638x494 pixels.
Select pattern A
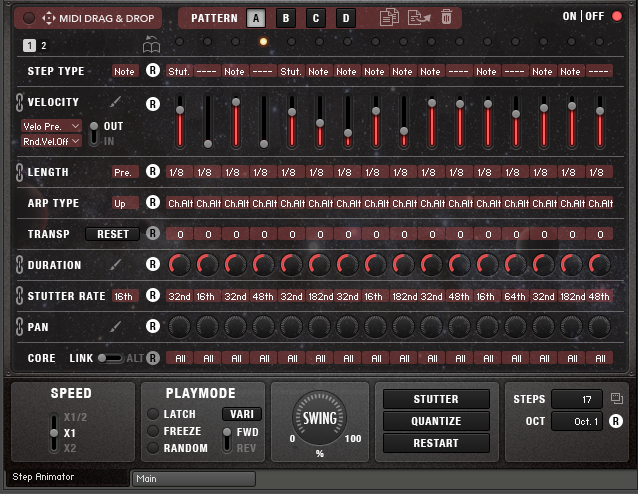tap(256, 18)
